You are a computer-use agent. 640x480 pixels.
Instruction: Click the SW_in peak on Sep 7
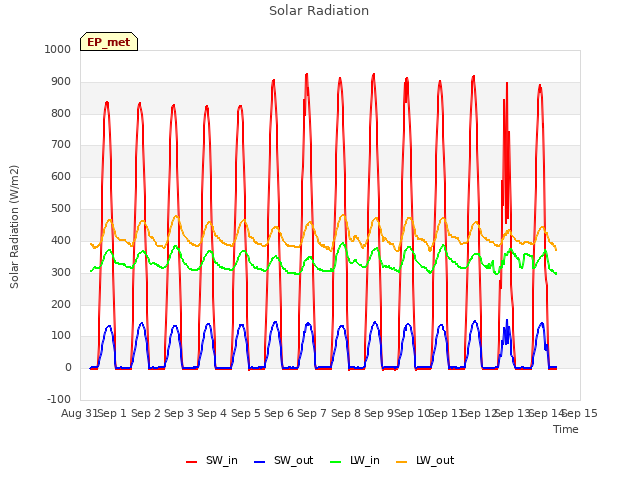(x=307, y=75)
